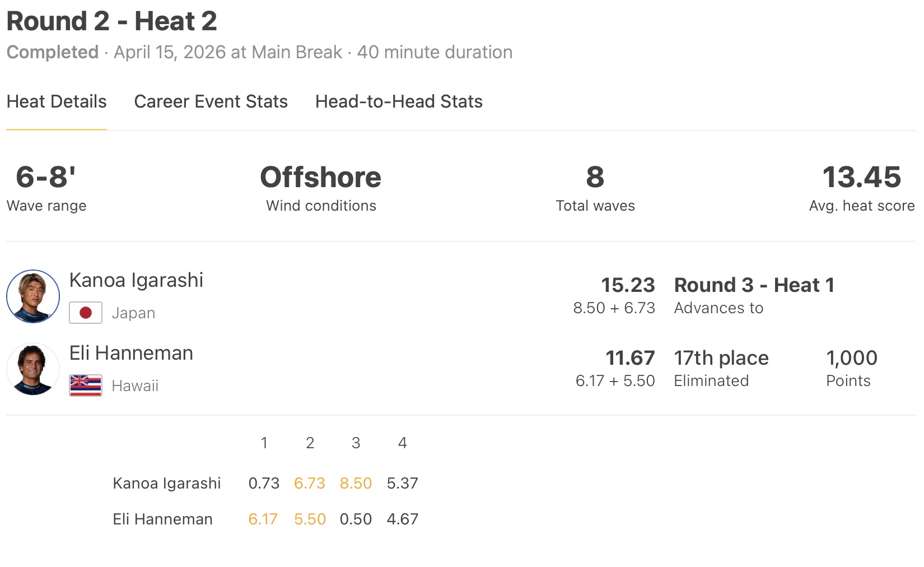Click the Japan flag icon

[x=86, y=313]
